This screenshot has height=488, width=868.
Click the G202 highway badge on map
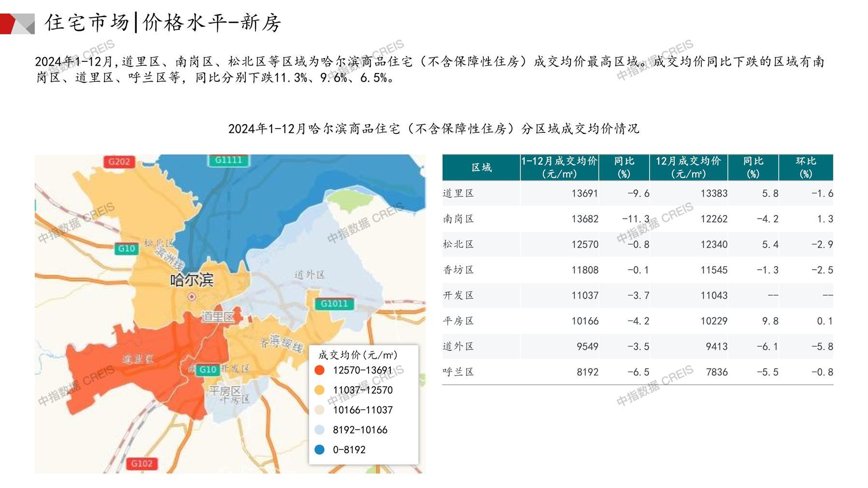click(x=119, y=161)
